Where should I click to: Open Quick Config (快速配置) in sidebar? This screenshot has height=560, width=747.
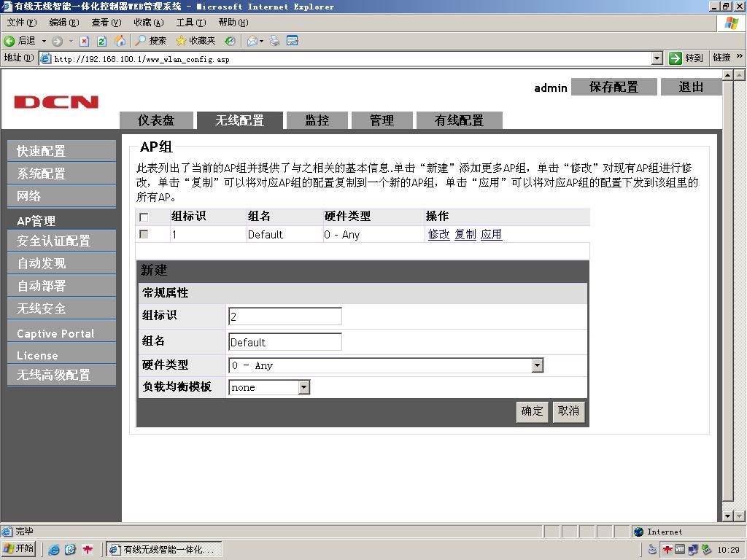(61, 151)
